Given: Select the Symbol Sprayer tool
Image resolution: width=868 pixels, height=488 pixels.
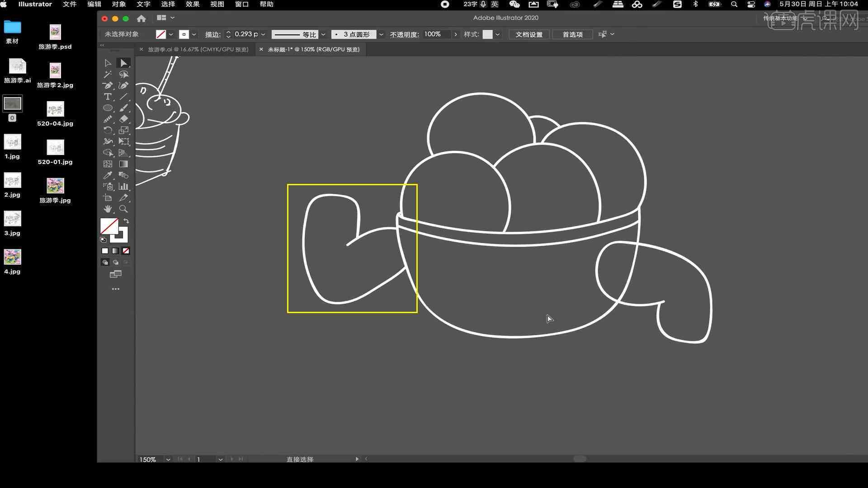Looking at the screenshot, I should 108,186.
